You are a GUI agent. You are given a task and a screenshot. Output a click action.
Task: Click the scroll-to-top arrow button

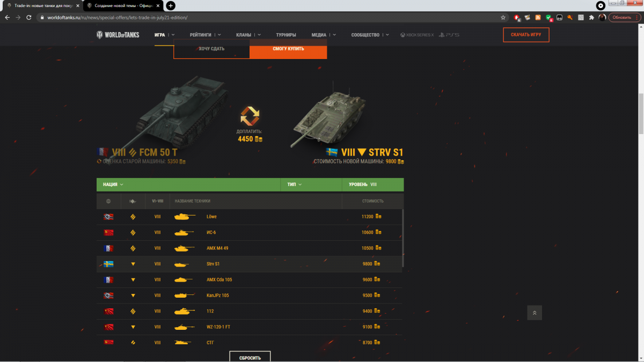click(x=535, y=313)
